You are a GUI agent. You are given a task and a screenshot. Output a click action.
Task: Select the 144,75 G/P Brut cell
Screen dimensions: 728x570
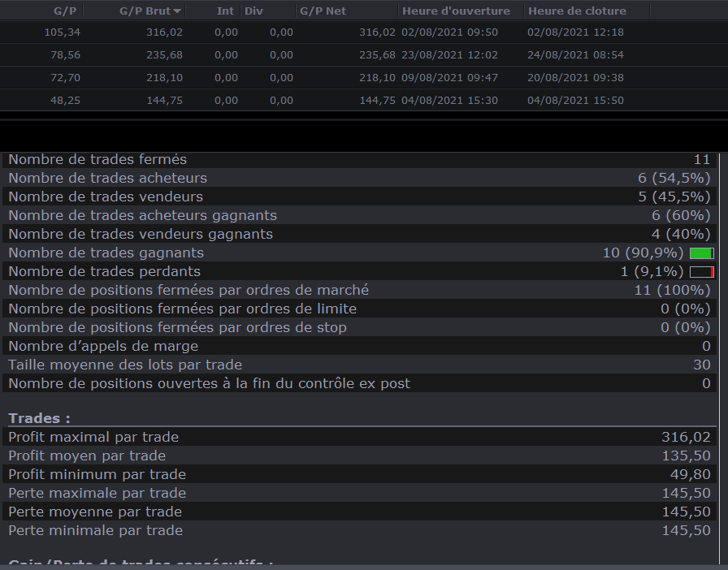164,100
